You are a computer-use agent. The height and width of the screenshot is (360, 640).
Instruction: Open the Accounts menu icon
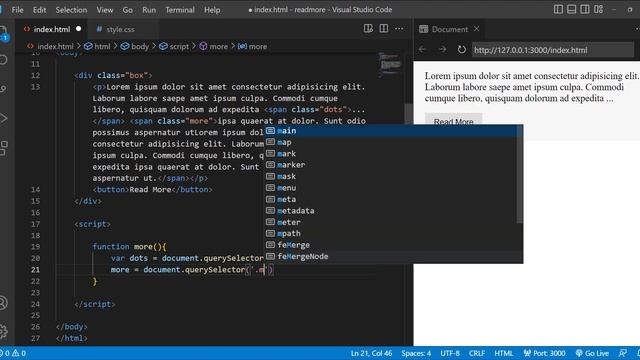(4, 303)
